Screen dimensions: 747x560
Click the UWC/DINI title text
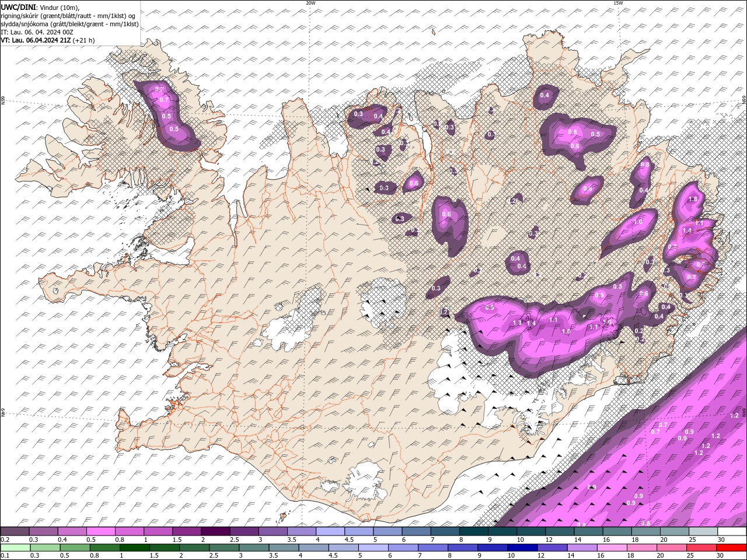coord(19,7)
